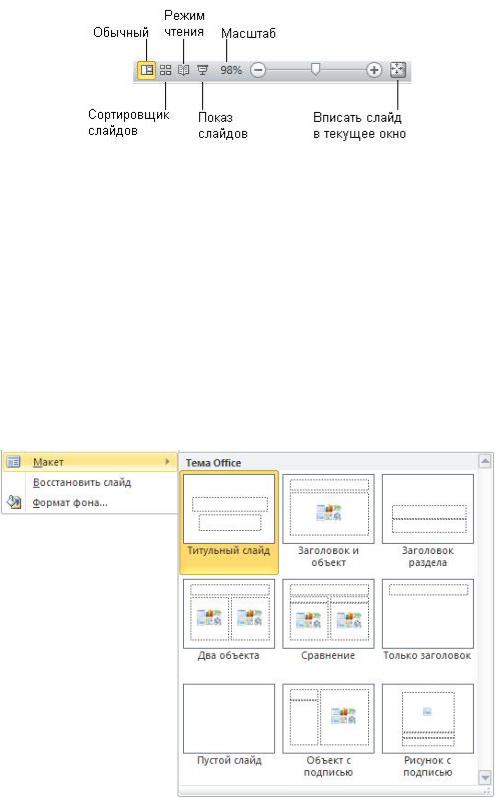The width and height of the screenshot is (495, 798).
Task: Select the Заголовок раздела layout
Action: pos(427,522)
